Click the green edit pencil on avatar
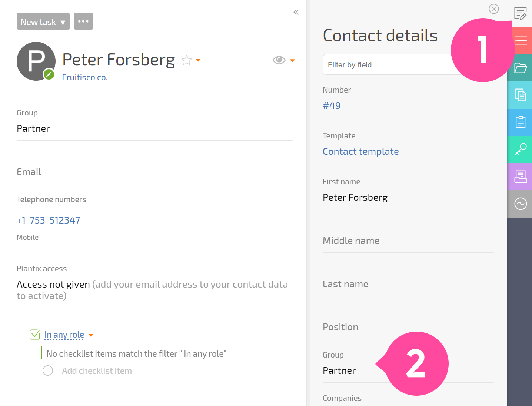 pos(49,74)
